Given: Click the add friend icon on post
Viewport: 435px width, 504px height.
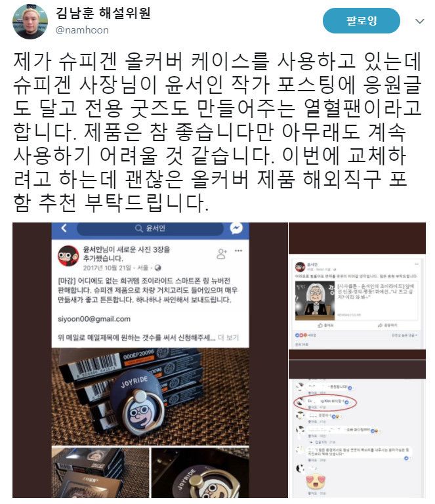Looking at the screenshot, I should 222,253.
